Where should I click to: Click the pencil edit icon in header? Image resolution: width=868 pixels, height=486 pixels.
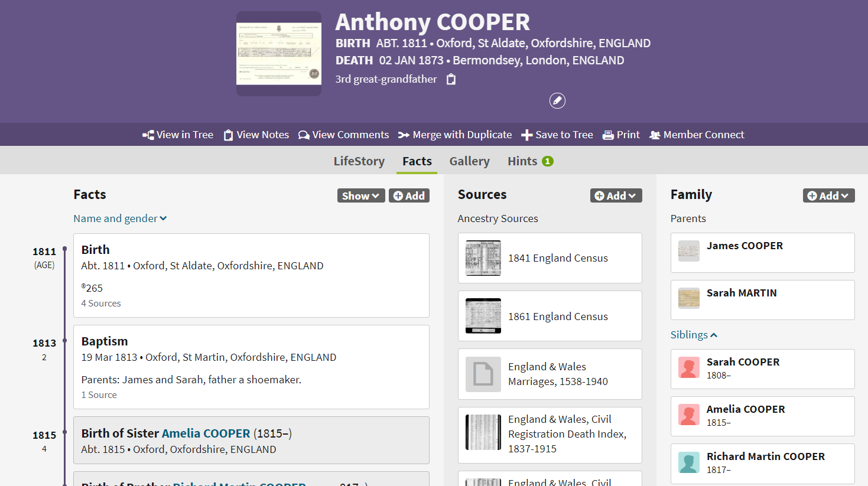(x=557, y=101)
